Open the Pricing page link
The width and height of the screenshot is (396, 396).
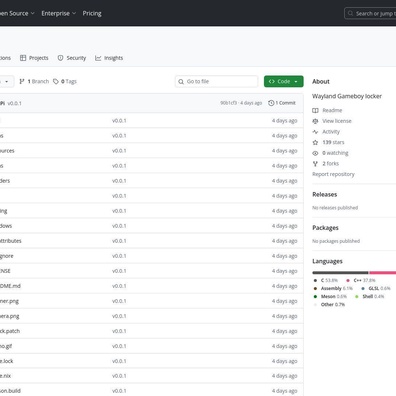pyautogui.click(x=92, y=13)
